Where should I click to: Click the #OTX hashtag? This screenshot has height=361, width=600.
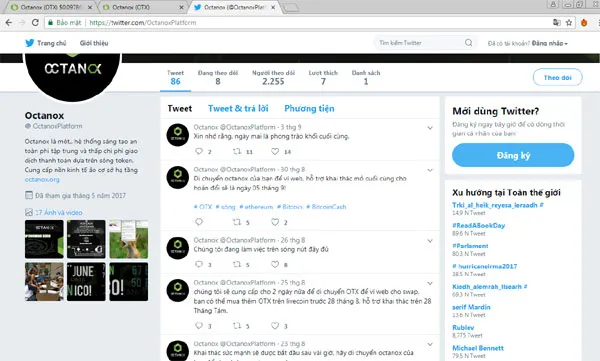click(x=203, y=207)
